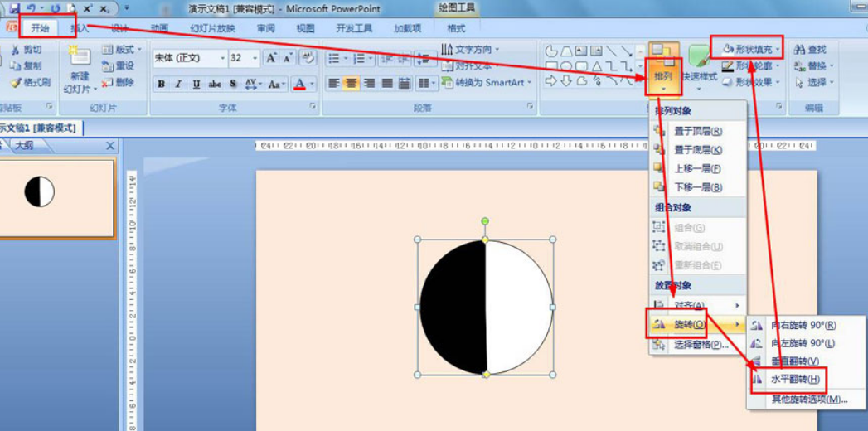
Task: Select the slide thumbnail with half-black circle
Action: tap(57, 198)
